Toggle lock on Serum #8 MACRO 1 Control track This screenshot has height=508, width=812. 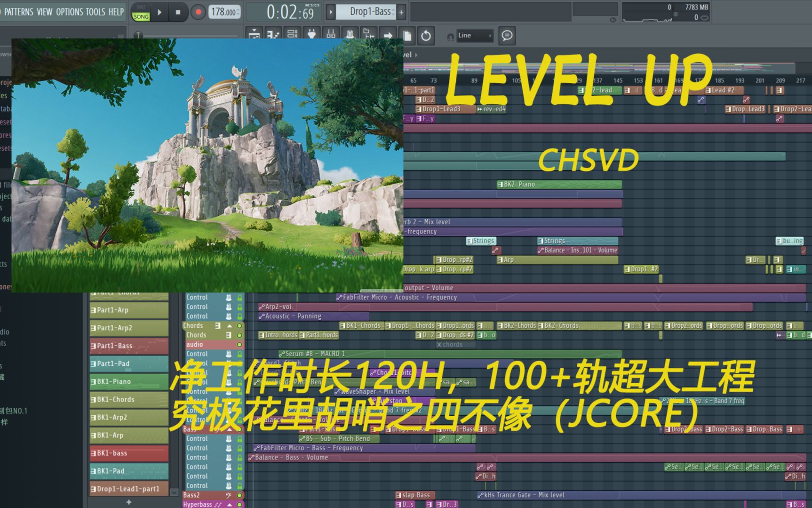239,354
